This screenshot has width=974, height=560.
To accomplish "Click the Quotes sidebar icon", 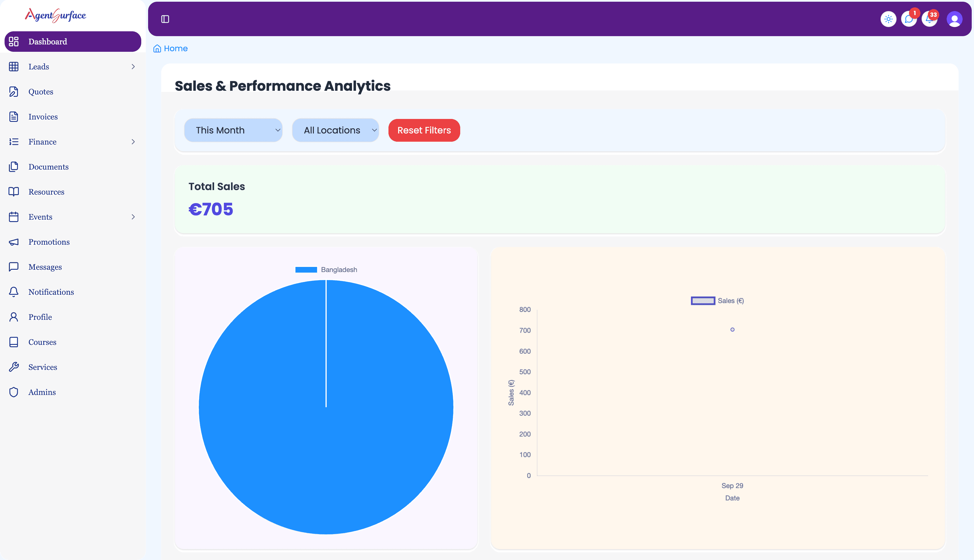I will pyautogui.click(x=14, y=92).
